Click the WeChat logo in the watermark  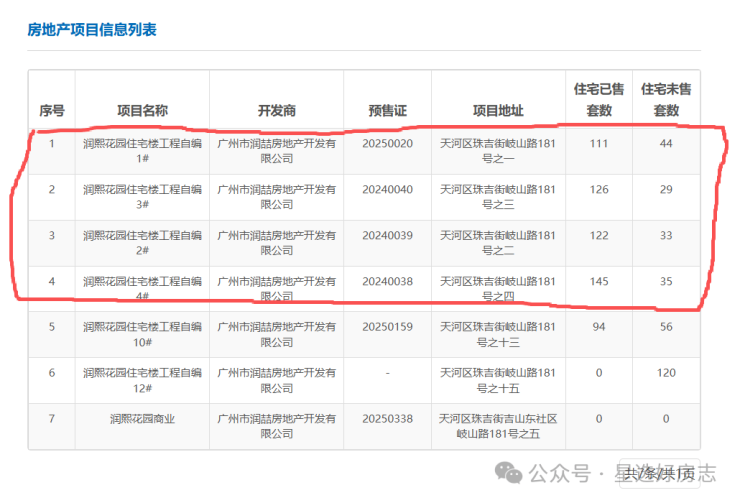click(x=509, y=472)
